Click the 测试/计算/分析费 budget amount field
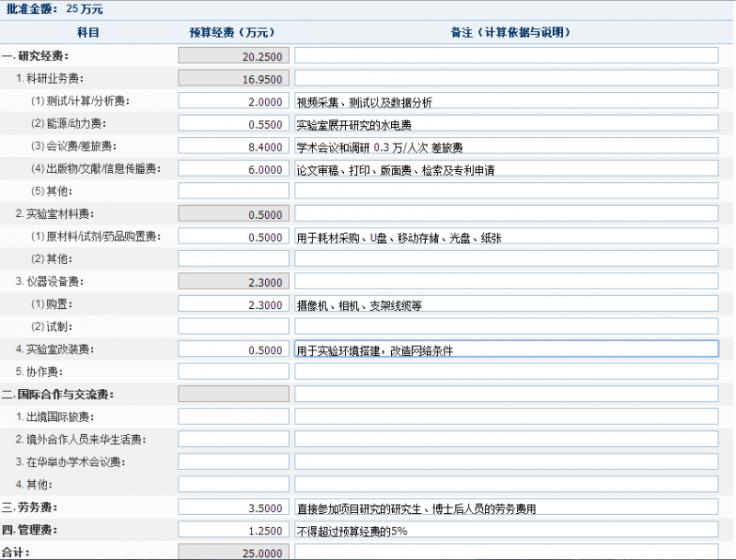 234,101
